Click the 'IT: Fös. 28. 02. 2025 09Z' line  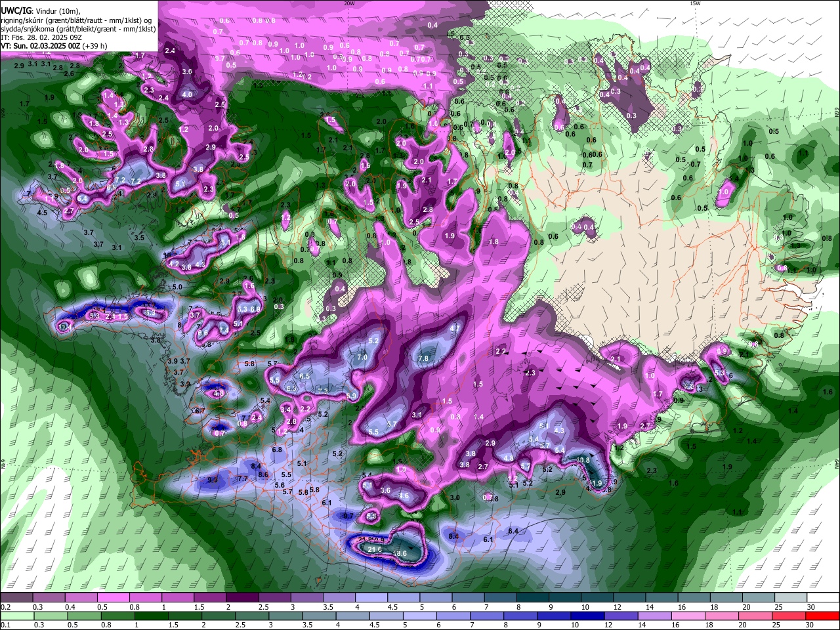click(x=41, y=37)
